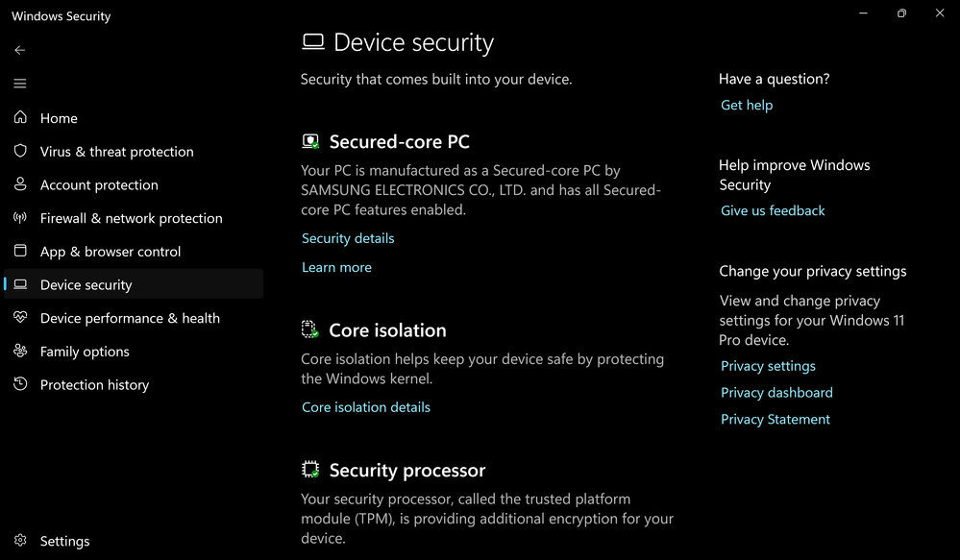Click the Protection history clock icon

pos(20,383)
